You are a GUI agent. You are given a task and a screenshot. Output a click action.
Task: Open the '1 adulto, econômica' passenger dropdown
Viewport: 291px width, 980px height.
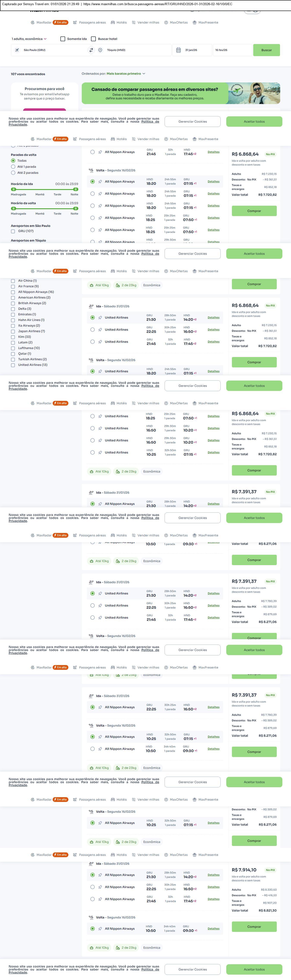click(x=29, y=39)
